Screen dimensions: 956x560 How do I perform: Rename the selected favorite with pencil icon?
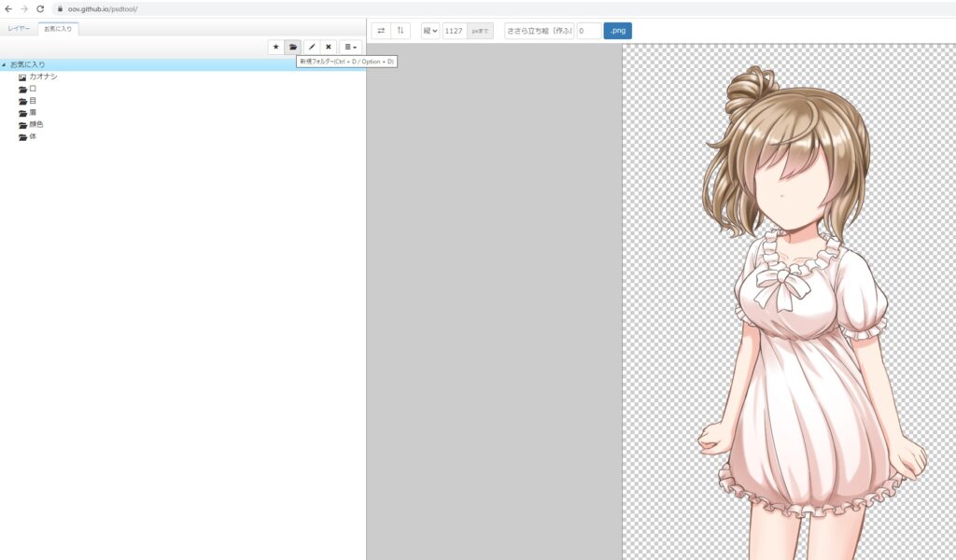click(x=312, y=47)
